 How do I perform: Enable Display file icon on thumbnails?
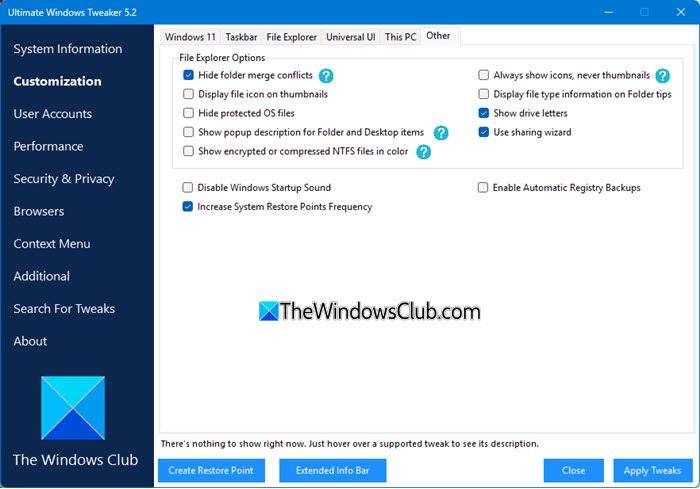[188, 94]
